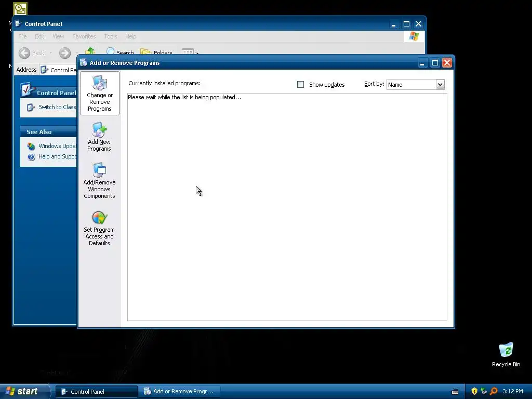The width and height of the screenshot is (532, 399).
Task: Open Edit menu in Control Panel
Action: 39,36
